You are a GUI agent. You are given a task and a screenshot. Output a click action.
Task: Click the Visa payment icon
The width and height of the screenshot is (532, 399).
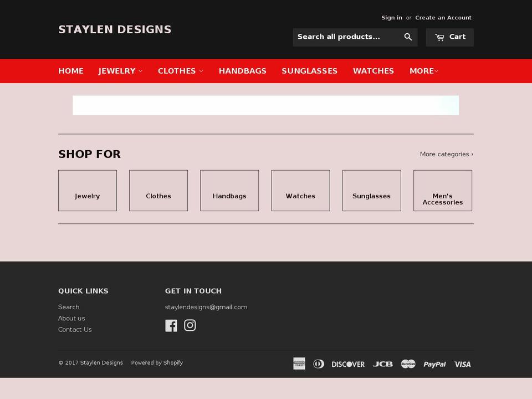462,364
